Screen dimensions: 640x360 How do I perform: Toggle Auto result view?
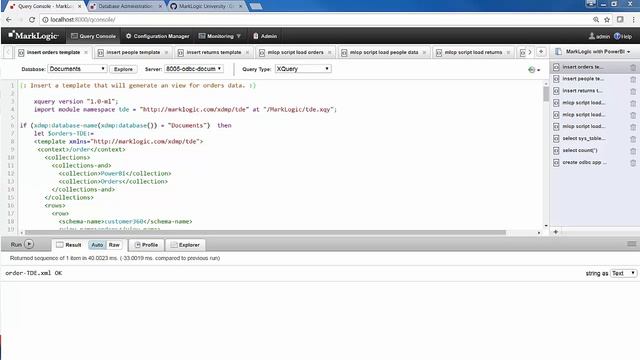(x=97, y=245)
